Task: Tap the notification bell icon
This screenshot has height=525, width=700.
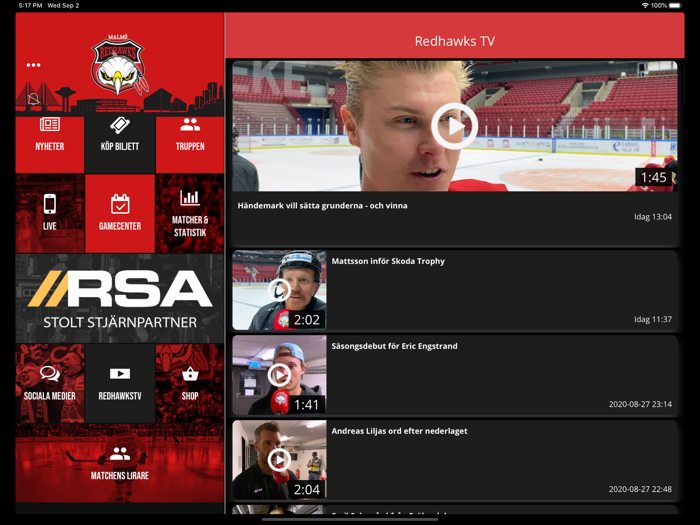Action: (34, 100)
